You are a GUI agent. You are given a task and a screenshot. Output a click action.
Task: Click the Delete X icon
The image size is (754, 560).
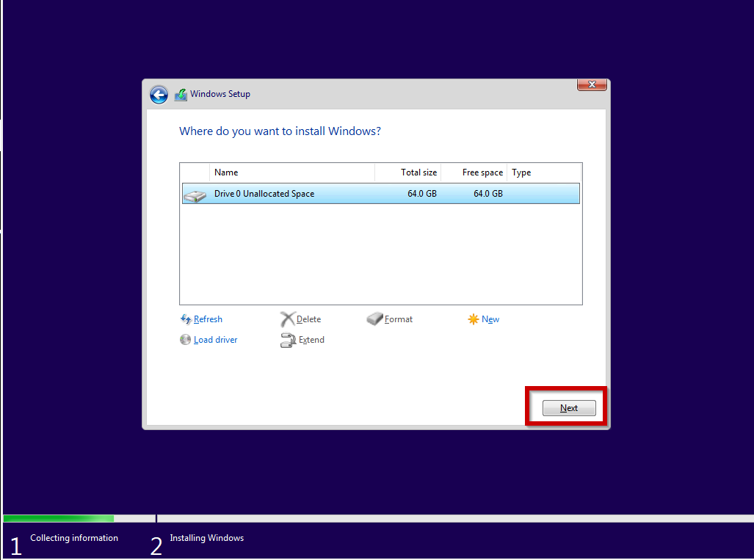[x=288, y=319]
